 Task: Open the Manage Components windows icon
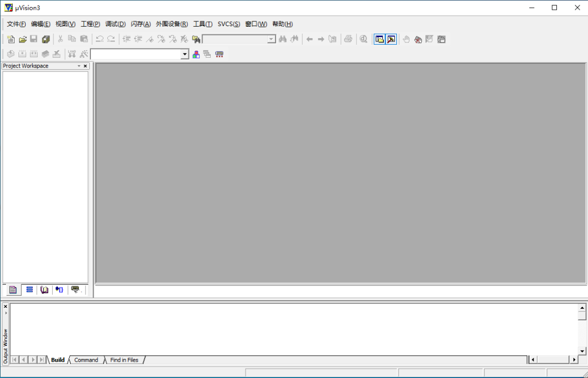tap(207, 54)
